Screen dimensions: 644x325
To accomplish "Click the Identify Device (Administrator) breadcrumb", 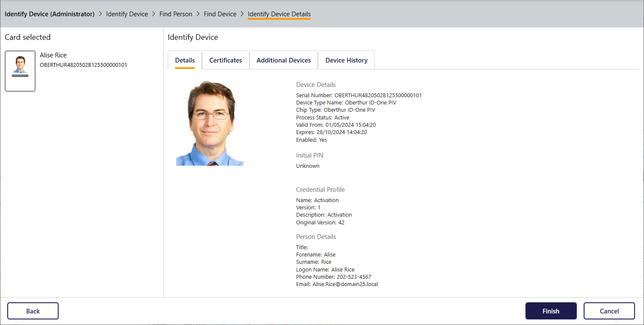I will coord(50,14).
